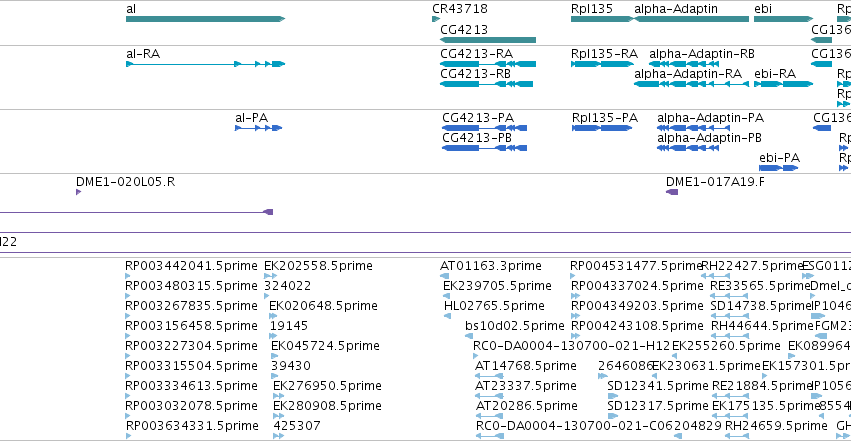Select EST entry 19145

(x=289, y=326)
